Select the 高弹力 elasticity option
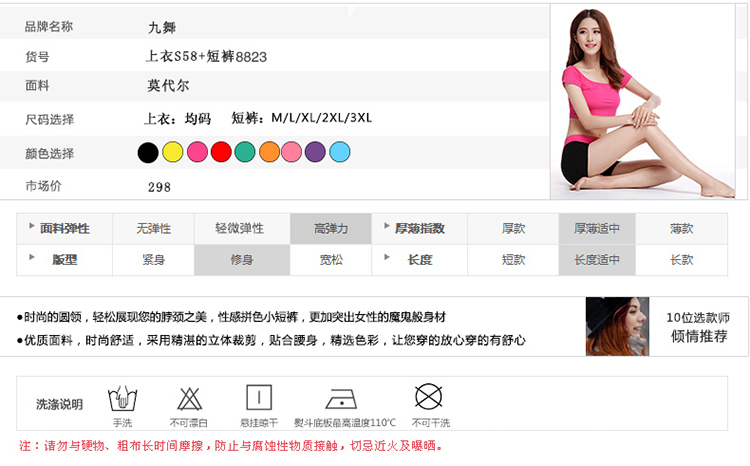The width and height of the screenshot is (750, 466). 330,229
